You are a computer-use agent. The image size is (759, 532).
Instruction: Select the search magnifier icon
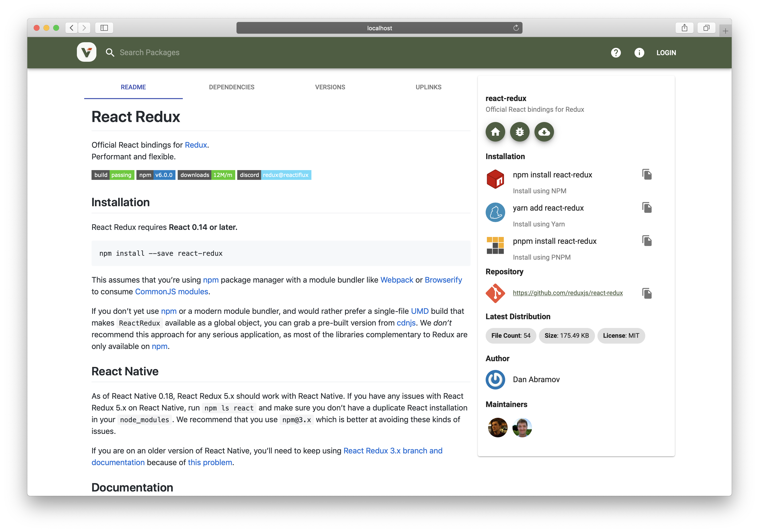(x=110, y=52)
